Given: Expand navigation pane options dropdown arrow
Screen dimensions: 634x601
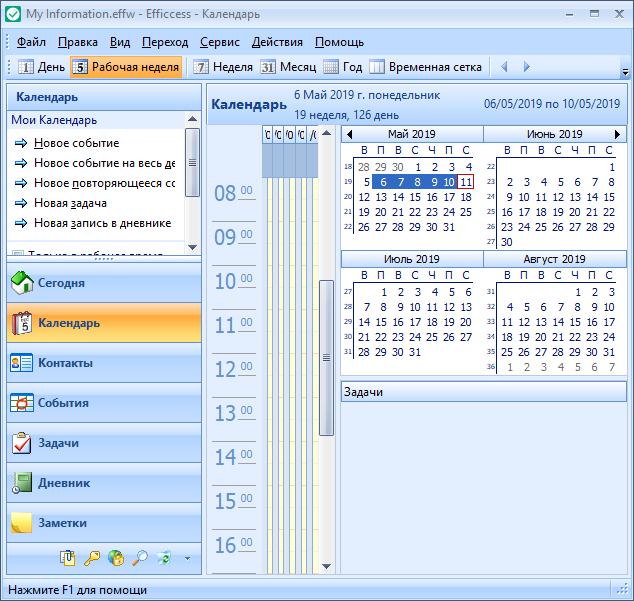Looking at the screenshot, I should click(186, 559).
